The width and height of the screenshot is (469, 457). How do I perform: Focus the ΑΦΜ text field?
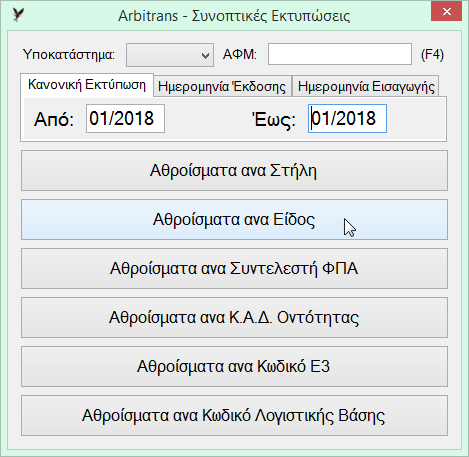coord(340,54)
